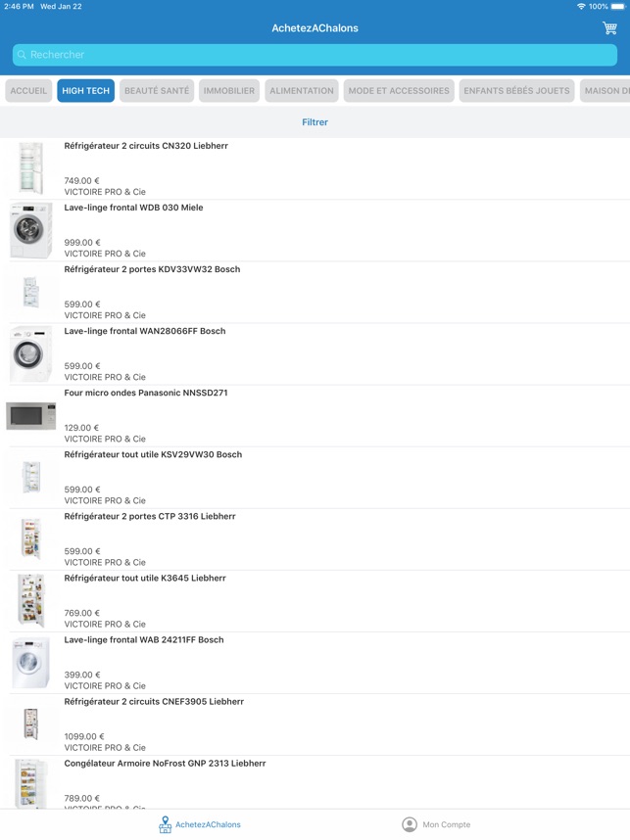Open the Mon Compte profile icon
The image size is (630, 840).
tap(410, 824)
